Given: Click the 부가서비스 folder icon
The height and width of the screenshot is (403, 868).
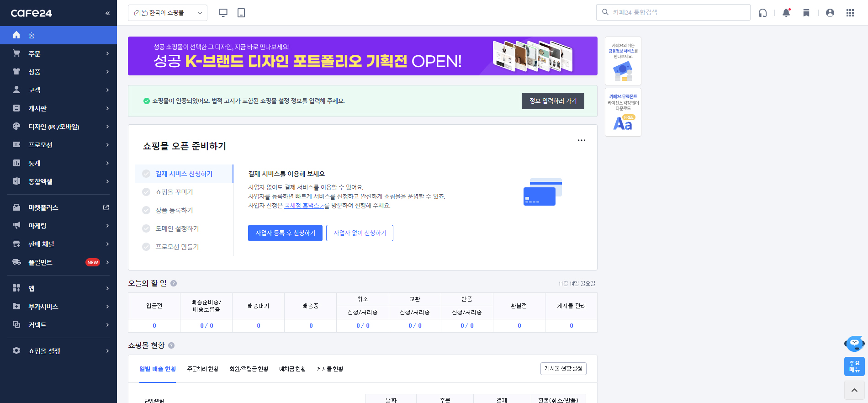Looking at the screenshot, I should click(16, 306).
